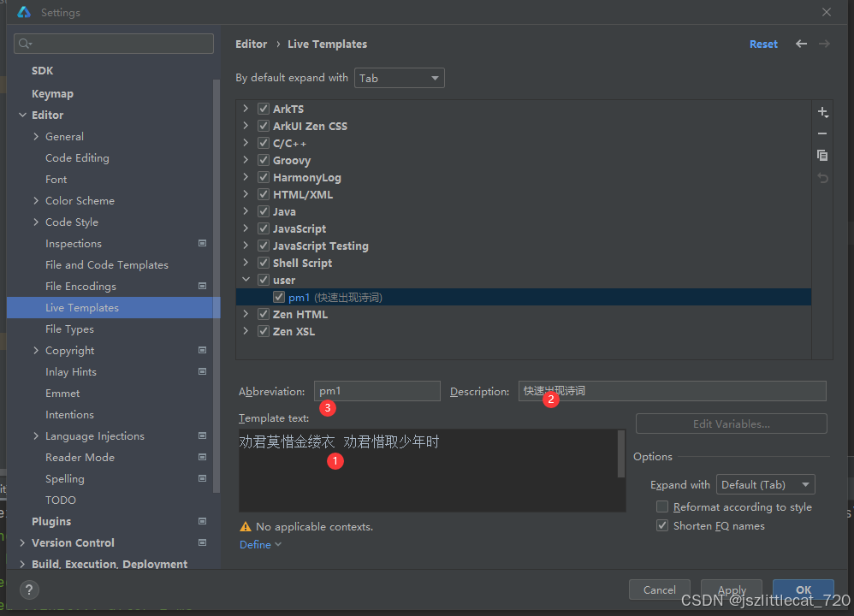Click the Remove template minus icon

[x=822, y=133]
